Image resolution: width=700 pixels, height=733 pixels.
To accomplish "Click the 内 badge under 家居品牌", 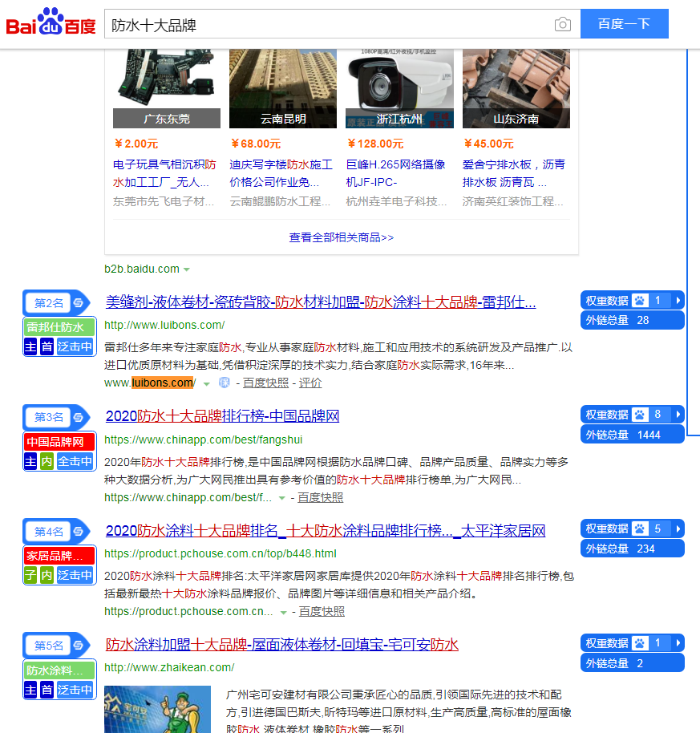I will (x=47, y=575).
